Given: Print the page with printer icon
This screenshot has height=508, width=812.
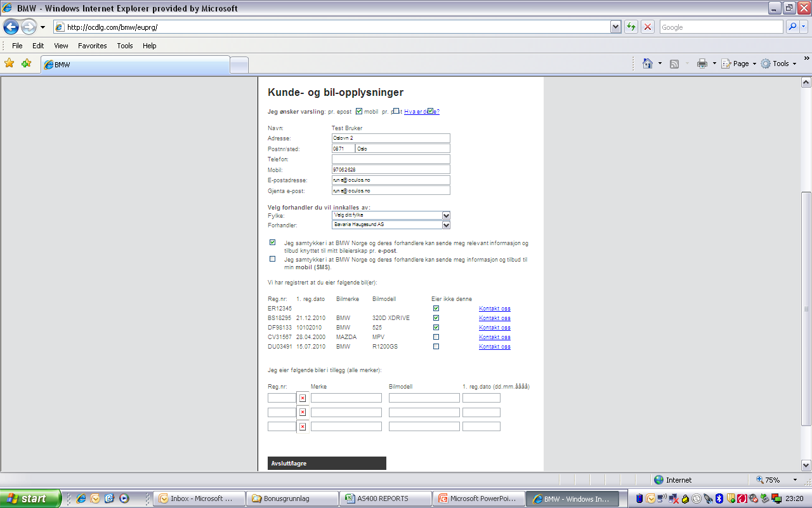Looking at the screenshot, I should pos(702,63).
